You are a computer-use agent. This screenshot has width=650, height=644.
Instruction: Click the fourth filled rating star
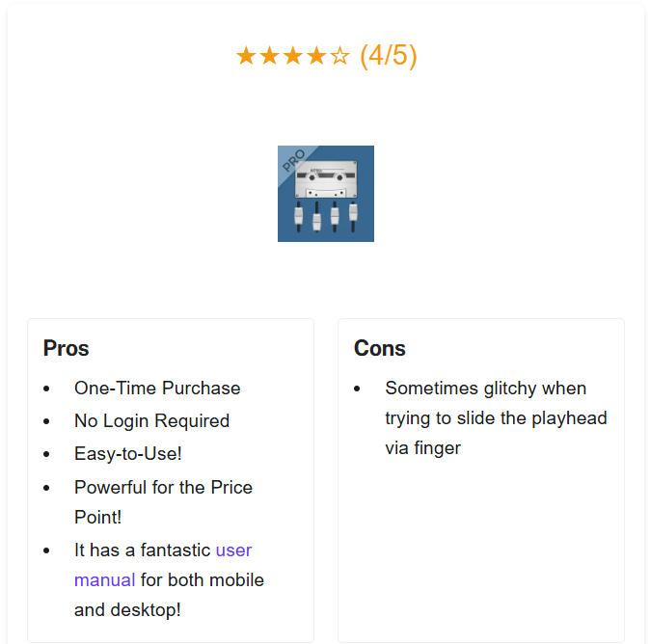pos(315,57)
